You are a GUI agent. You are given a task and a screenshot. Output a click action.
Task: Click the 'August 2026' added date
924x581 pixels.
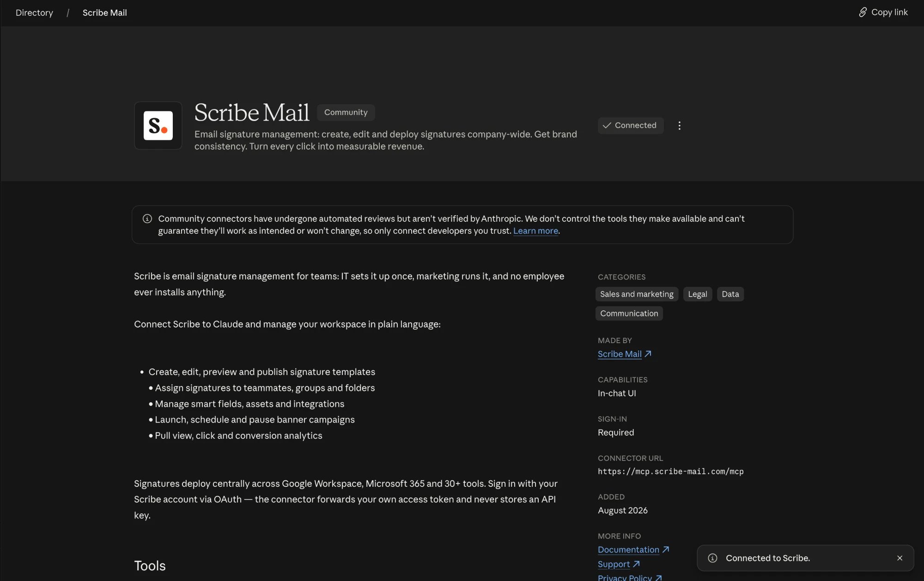pos(622,510)
